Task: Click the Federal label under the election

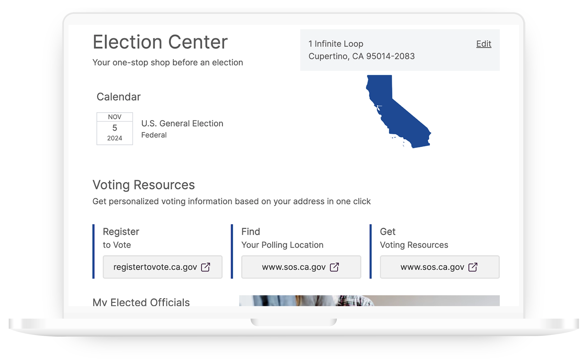Action: tap(154, 135)
